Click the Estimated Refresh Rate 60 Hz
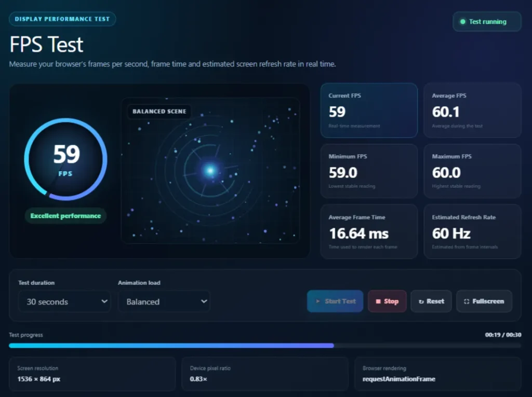Viewport: 532px width, 397px height. 451,233
